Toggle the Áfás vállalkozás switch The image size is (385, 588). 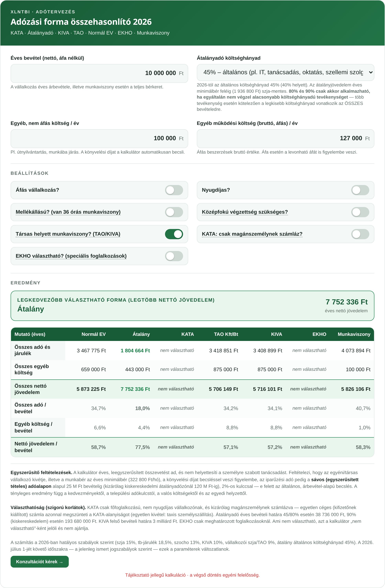pyautogui.click(x=174, y=190)
